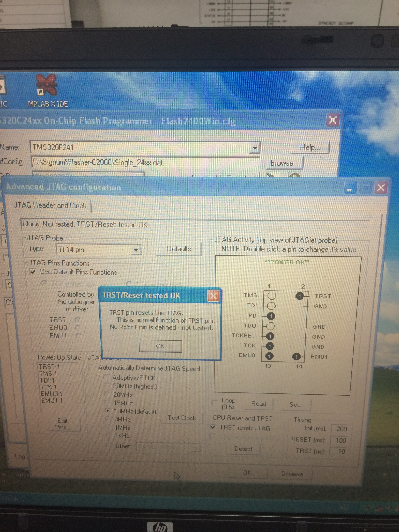
Task: Close the On-Chip Flash Programmer window
Action: pos(333,120)
